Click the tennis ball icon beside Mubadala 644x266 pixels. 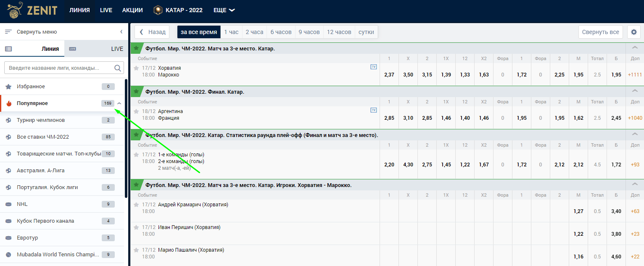(x=8, y=255)
